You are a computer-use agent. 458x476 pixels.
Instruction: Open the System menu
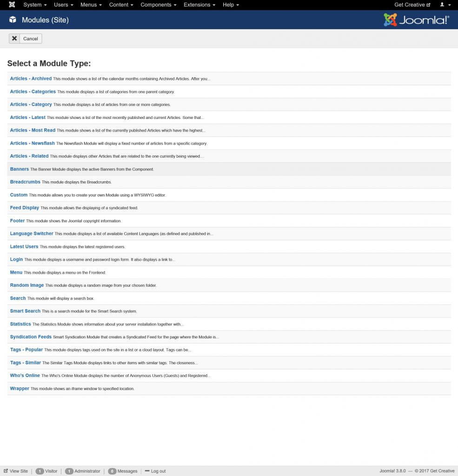pos(32,5)
